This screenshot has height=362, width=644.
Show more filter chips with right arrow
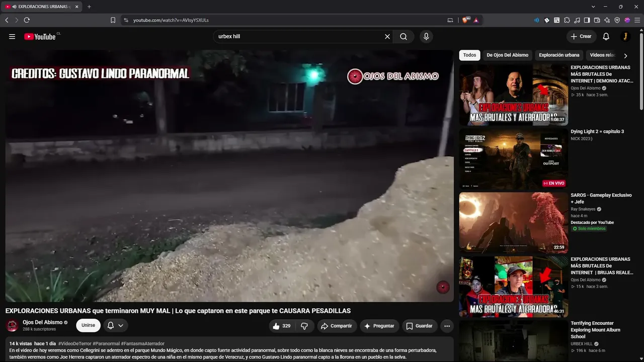pyautogui.click(x=625, y=56)
